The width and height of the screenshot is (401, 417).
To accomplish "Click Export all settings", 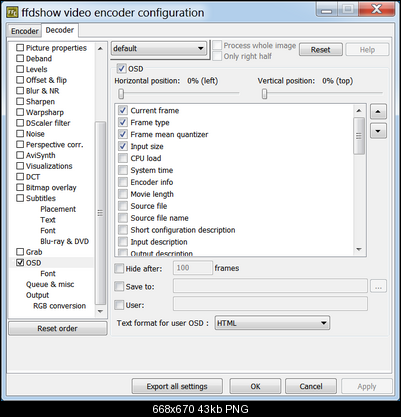I will pyautogui.click(x=177, y=386).
